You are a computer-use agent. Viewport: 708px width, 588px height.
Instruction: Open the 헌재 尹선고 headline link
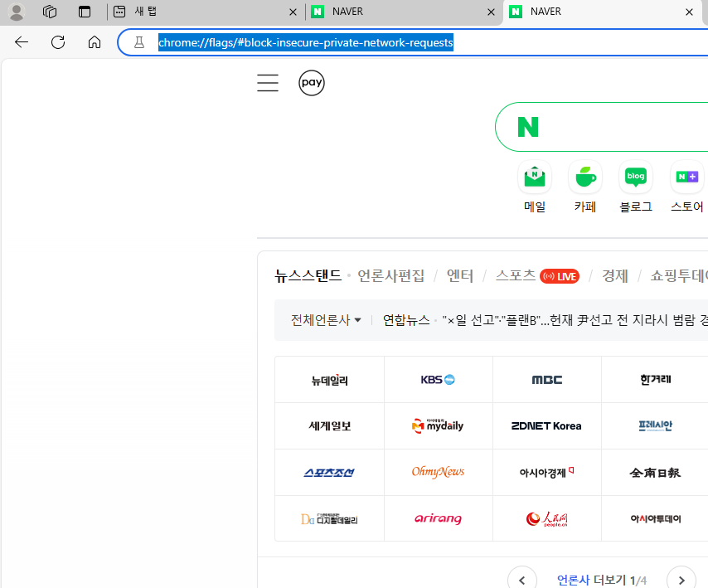point(575,320)
